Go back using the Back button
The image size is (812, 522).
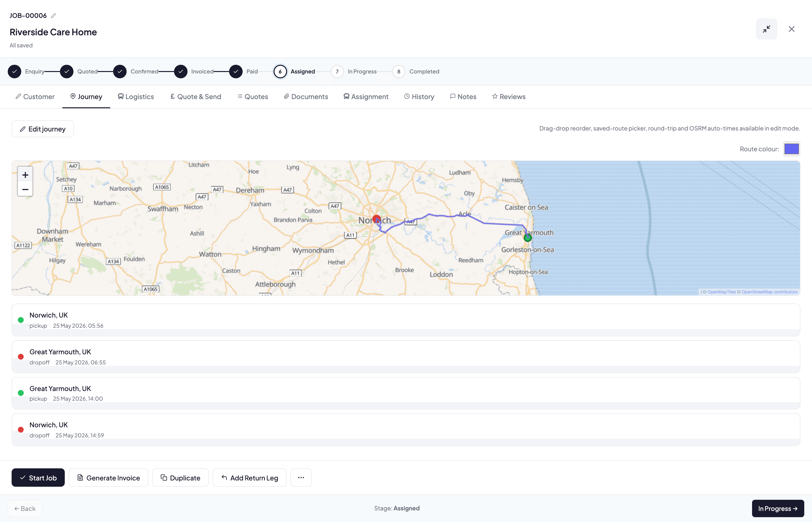click(25, 508)
